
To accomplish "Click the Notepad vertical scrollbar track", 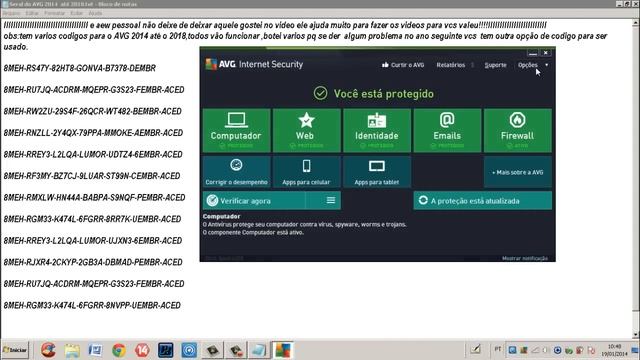I will pyautogui.click(x=636, y=178).
